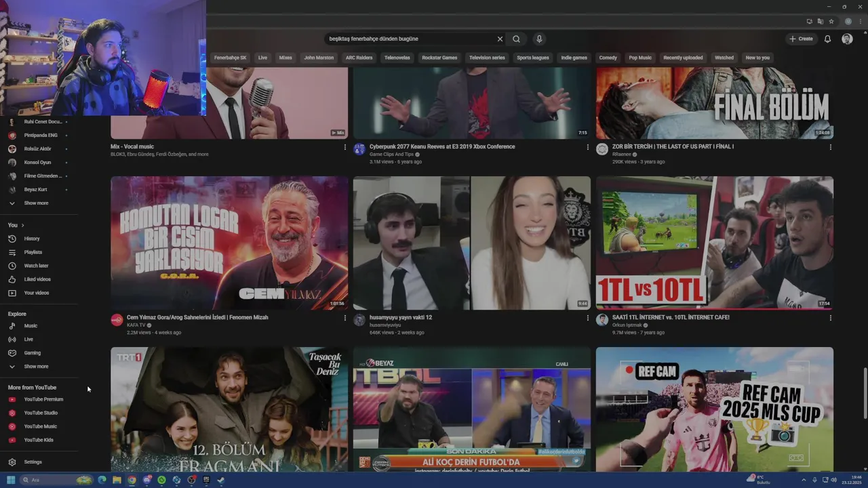The width and height of the screenshot is (868, 488).
Task: Click the install app icon in address bar
Action: click(x=809, y=21)
